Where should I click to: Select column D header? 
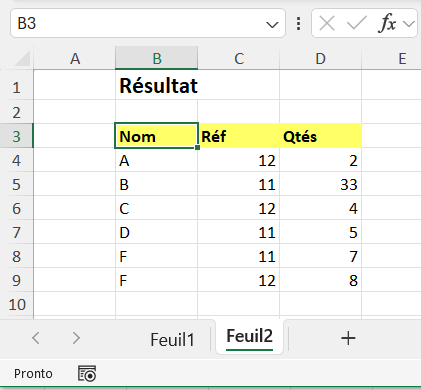(320, 59)
